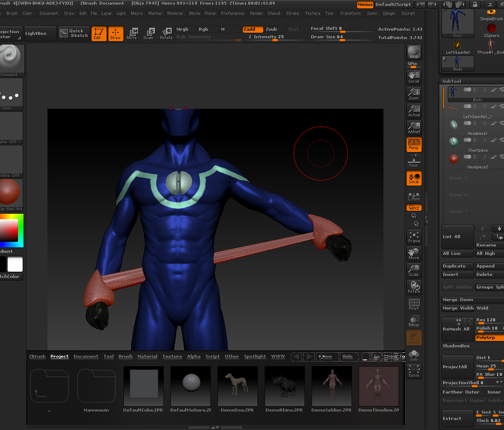Image resolution: width=504 pixels, height=430 pixels.
Task: Switch to the Tool tab in LightBox
Action: click(109, 357)
